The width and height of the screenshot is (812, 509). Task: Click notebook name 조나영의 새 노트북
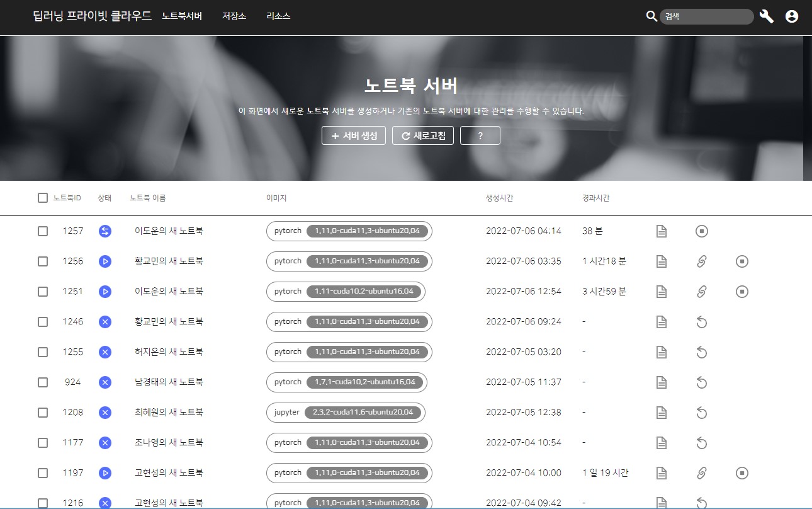tap(169, 443)
